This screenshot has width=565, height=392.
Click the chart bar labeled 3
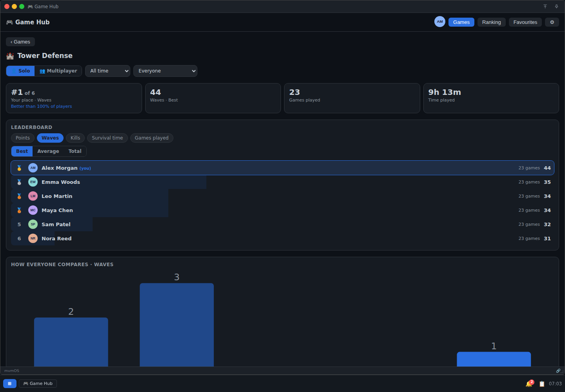[x=177, y=325]
